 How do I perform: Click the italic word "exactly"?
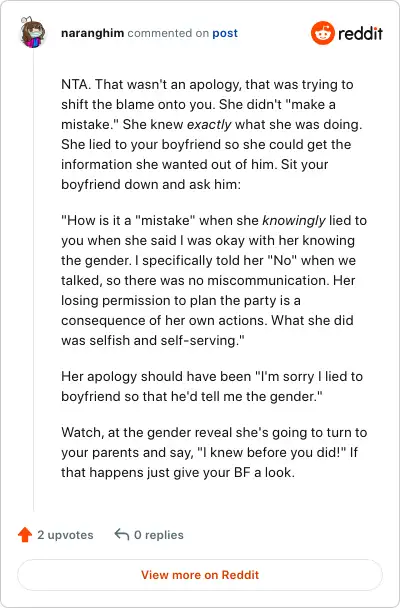209,125
